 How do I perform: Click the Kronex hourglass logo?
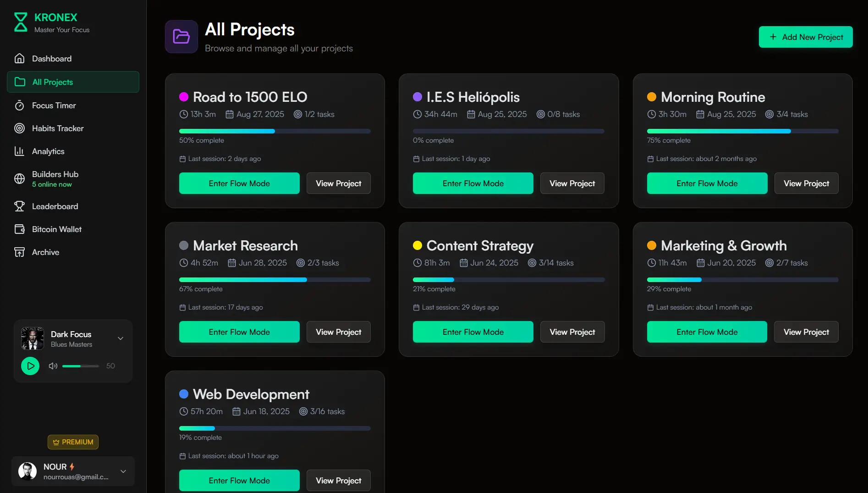pos(20,22)
